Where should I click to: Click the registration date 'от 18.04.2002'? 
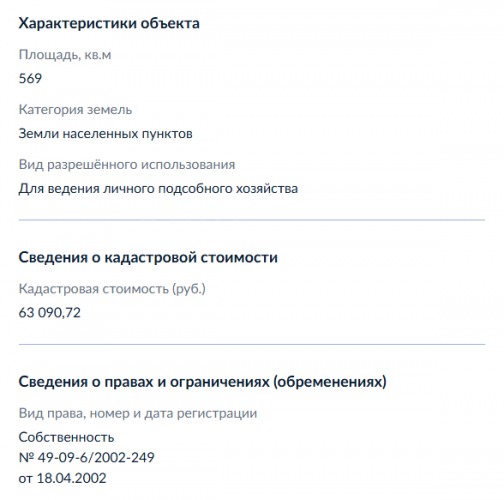click(63, 478)
